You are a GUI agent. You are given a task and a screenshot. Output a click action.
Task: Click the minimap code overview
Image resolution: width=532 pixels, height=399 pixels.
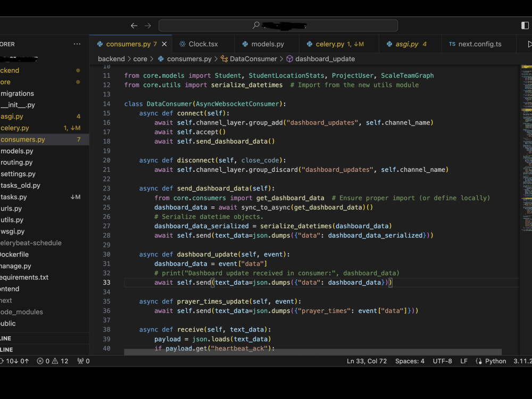coord(526,149)
